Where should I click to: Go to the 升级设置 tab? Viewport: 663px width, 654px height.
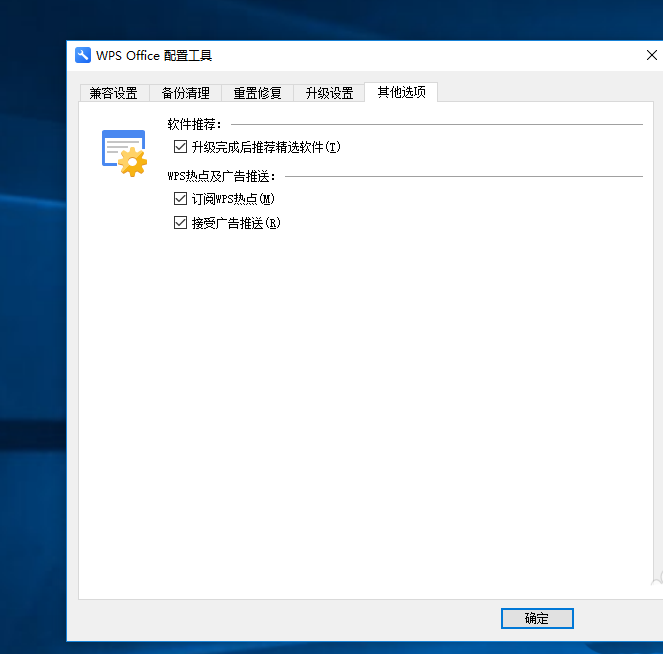coord(329,93)
